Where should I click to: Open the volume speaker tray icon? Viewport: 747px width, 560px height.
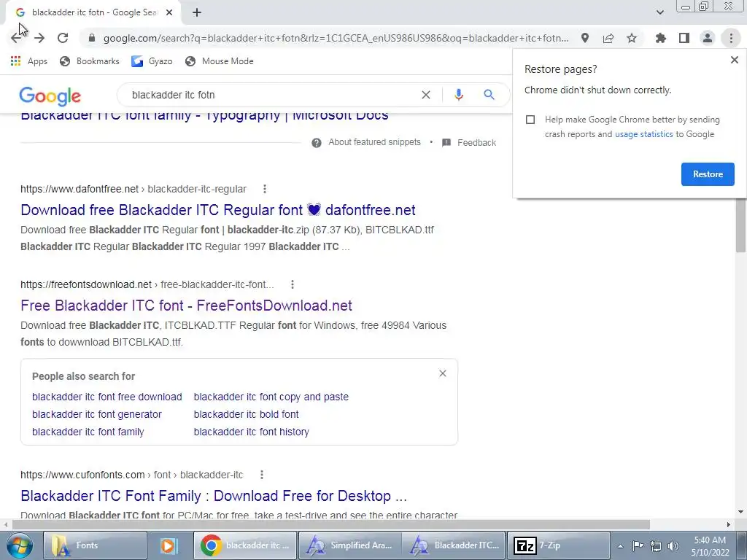coord(673,545)
